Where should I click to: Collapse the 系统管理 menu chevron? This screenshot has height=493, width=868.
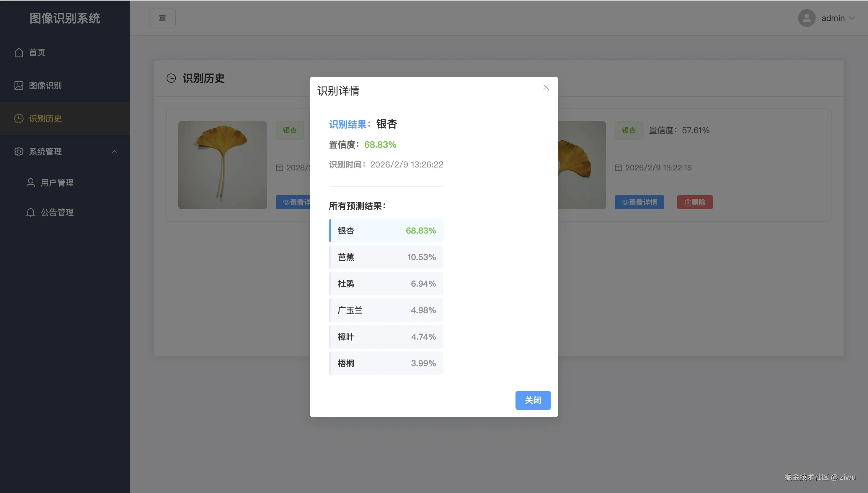[x=115, y=151]
